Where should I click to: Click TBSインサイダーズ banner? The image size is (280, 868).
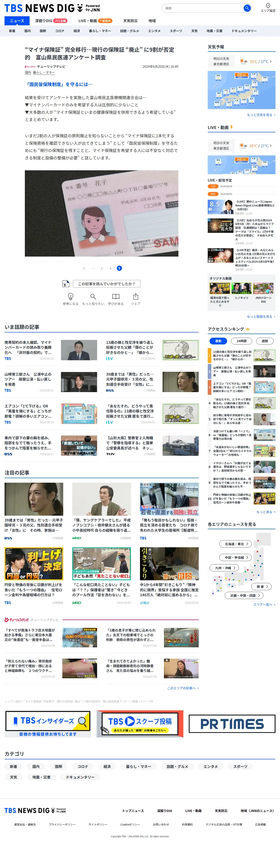48,724
